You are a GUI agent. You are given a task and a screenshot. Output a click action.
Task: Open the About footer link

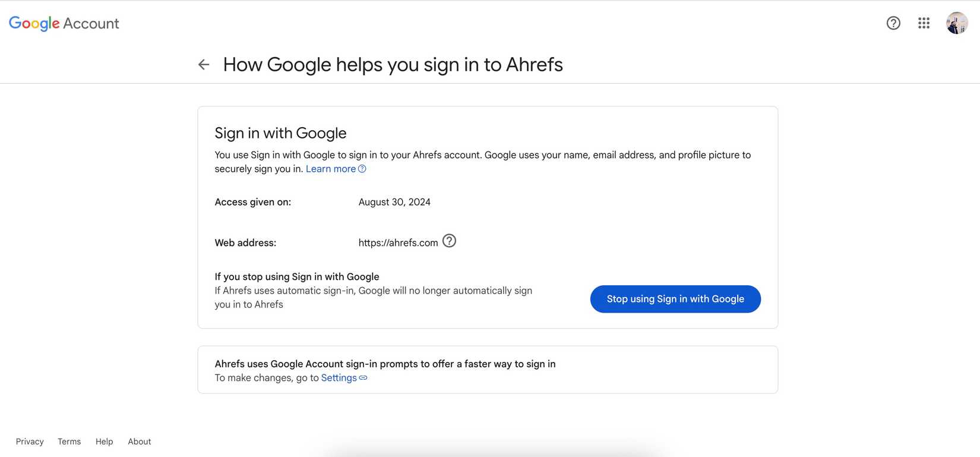(x=139, y=441)
